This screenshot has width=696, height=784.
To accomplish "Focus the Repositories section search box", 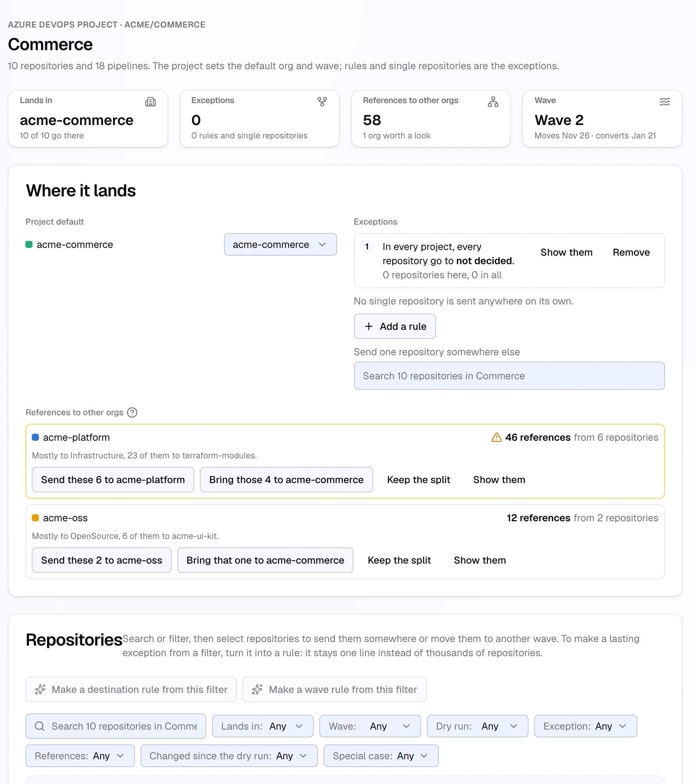I will pyautogui.click(x=116, y=726).
